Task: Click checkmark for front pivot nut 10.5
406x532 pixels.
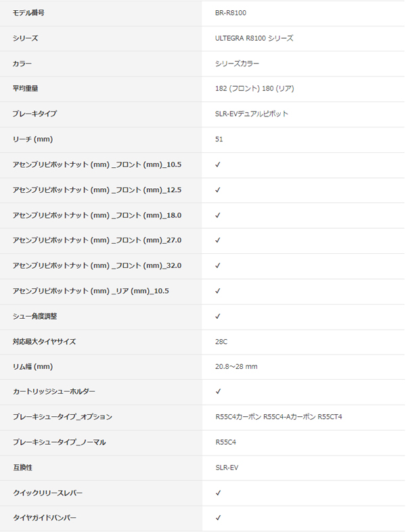Action: (x=218, y=164)
